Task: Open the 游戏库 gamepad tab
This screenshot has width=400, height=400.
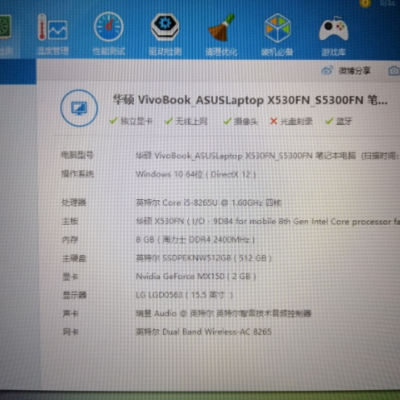Action: point(333,36)
